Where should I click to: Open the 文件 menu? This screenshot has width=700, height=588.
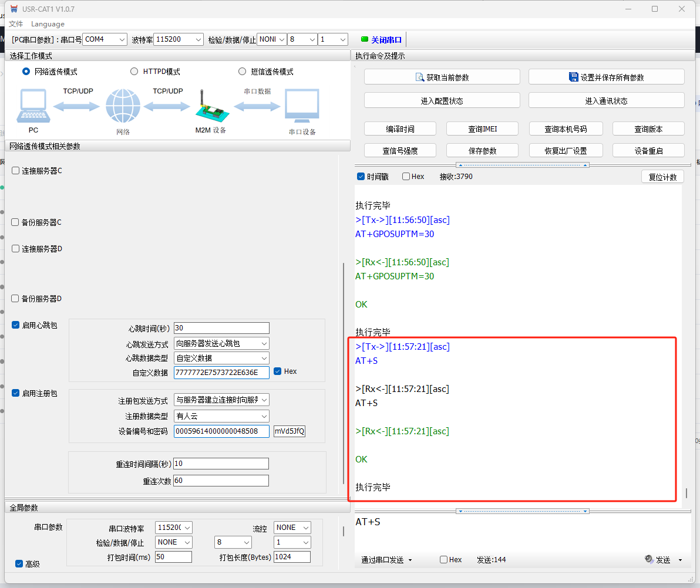pos(16,24)
